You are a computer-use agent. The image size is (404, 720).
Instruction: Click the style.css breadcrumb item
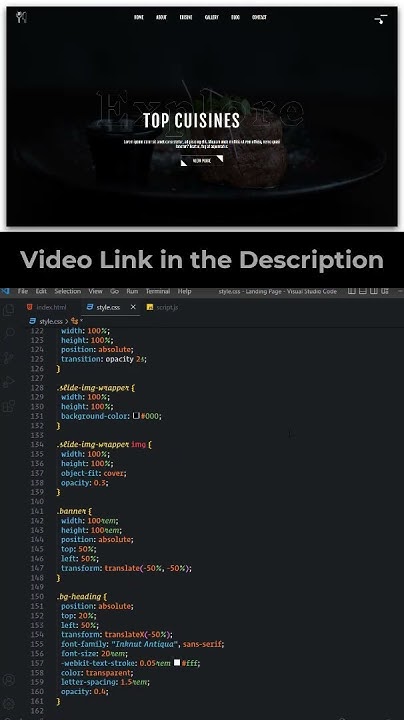coord(50,321)
